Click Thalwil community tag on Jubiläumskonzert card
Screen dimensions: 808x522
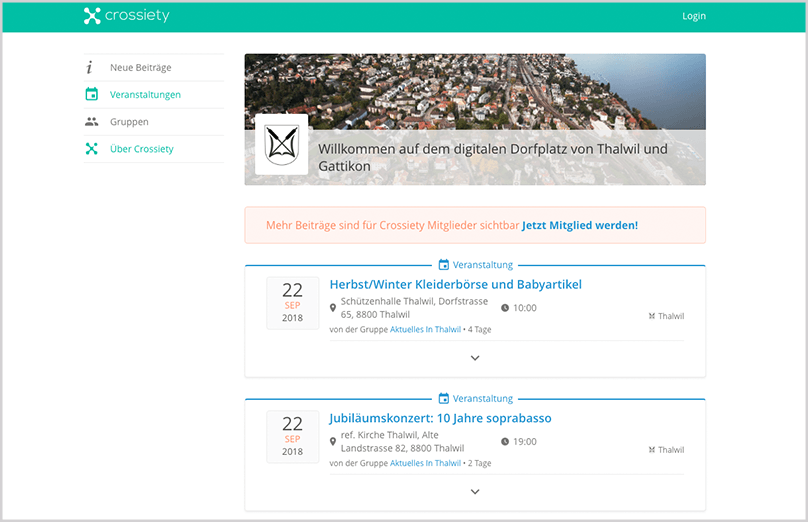coord(666,450)
